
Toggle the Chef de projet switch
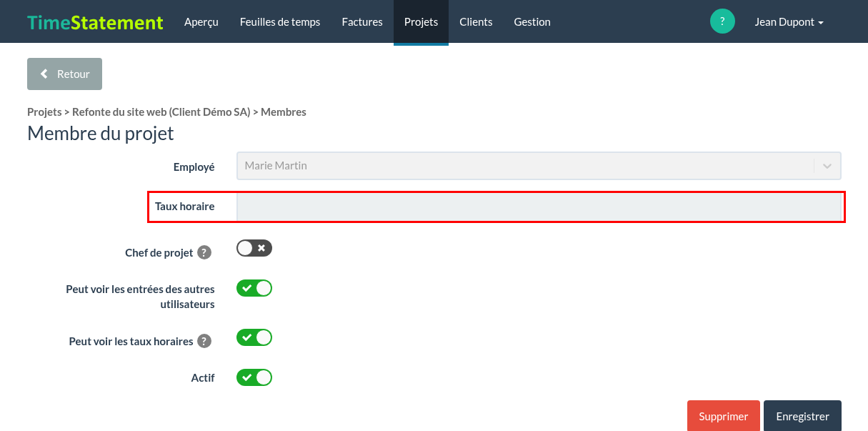click(254, 248)
